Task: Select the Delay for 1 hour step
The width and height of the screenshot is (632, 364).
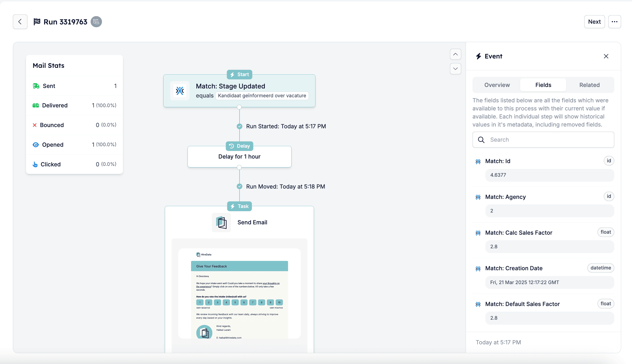Action: (239, 157)
